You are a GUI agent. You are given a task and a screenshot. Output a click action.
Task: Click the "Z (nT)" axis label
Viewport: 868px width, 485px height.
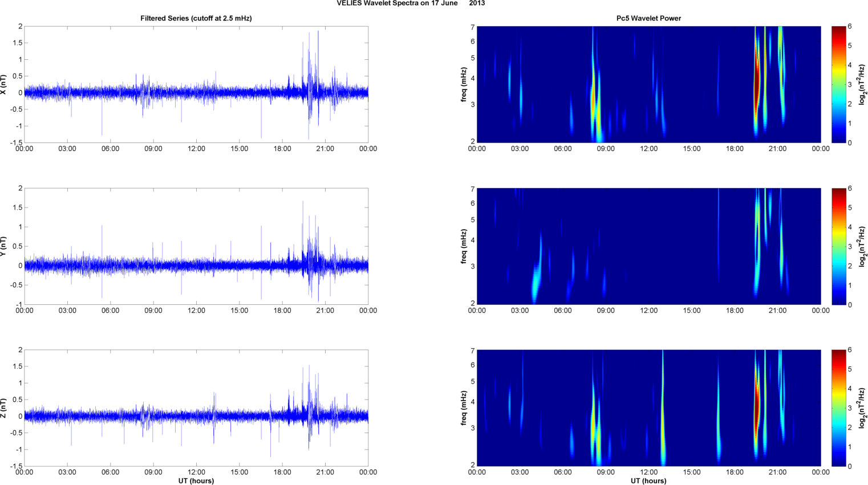click(4, 408)
